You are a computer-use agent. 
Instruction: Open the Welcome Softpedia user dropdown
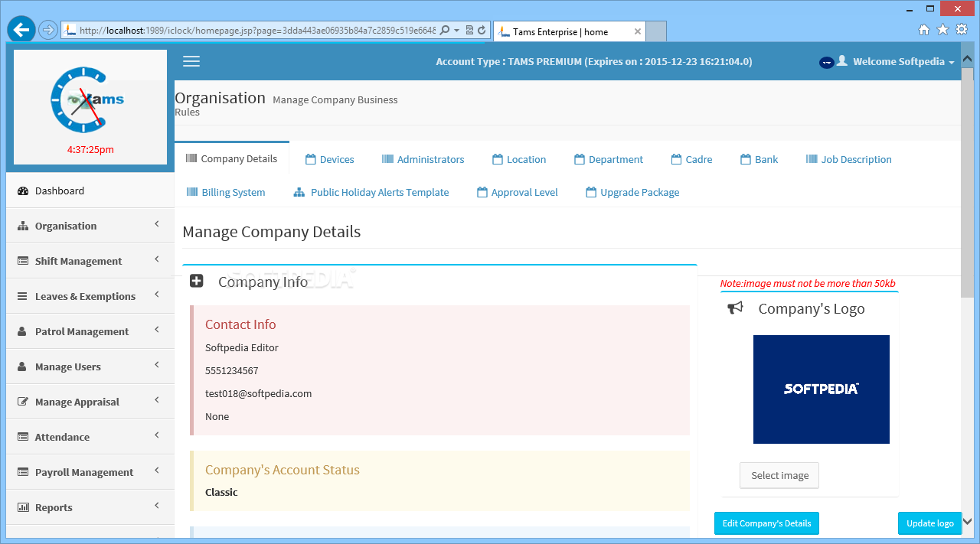point(903,62)
